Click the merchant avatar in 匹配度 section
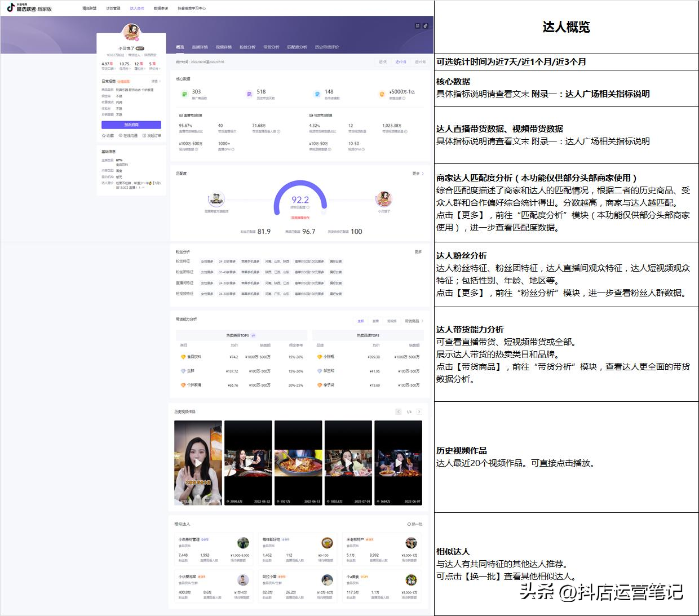 216,200
